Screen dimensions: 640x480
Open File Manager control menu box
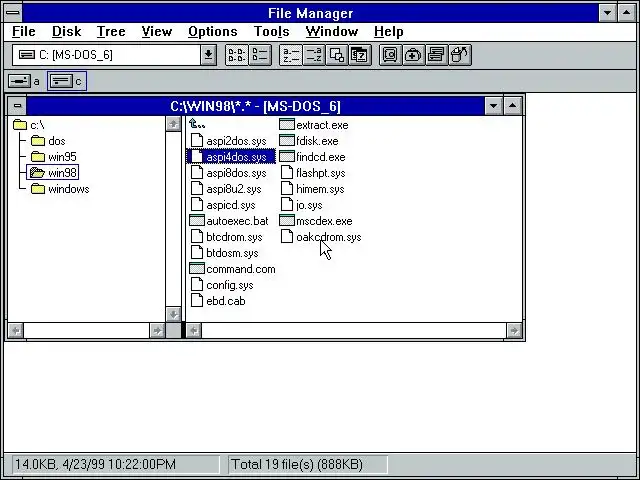click(x=13, y=13)
